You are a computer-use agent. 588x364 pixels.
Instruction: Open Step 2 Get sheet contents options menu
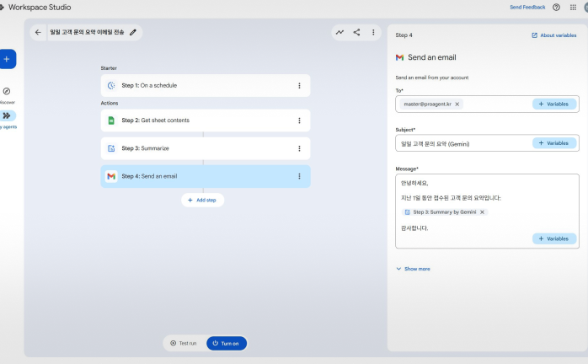coord(299,120)
